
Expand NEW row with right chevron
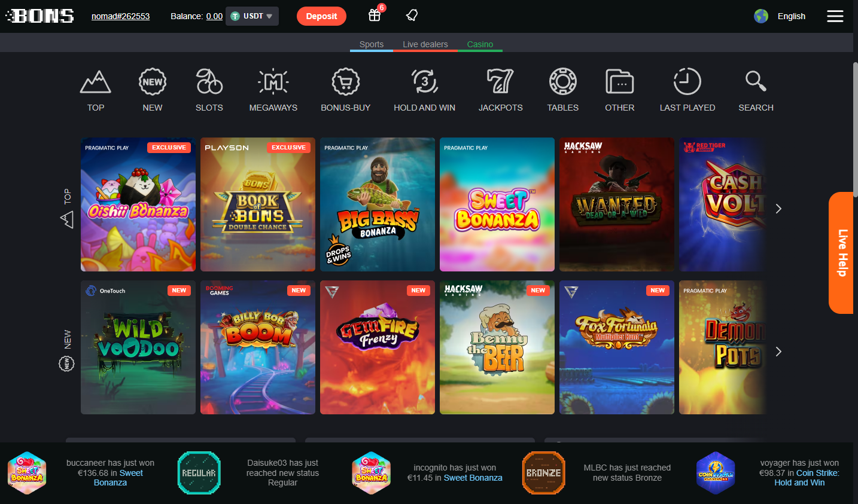[x=778, y=352]
